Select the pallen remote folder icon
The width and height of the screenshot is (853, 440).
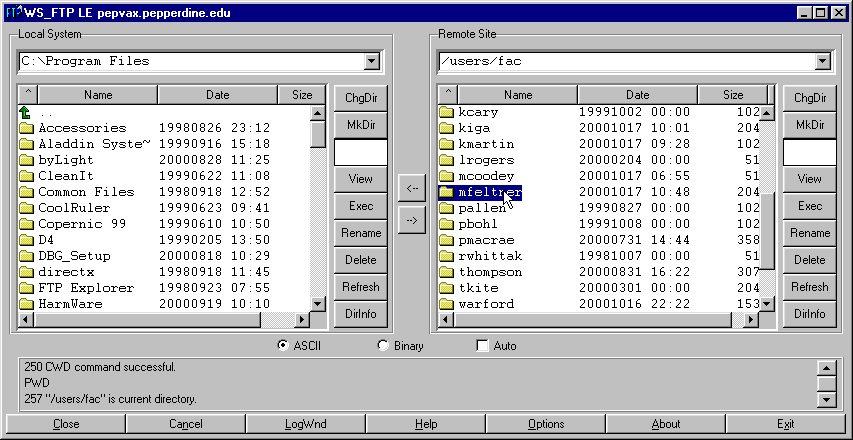click(447, 208)
